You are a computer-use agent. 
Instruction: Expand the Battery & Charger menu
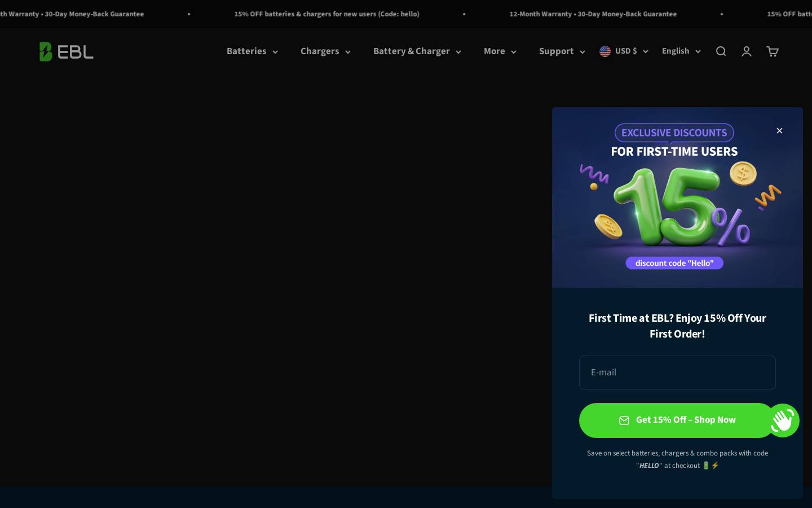coord(417,51)
